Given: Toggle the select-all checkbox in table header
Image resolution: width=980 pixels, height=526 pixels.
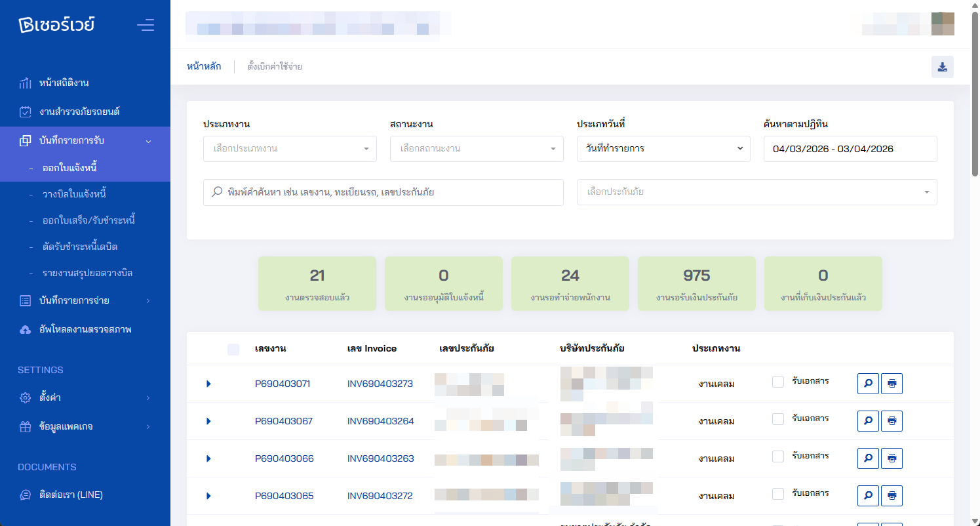Looking at the screenshot, I should tap(233, 350).
